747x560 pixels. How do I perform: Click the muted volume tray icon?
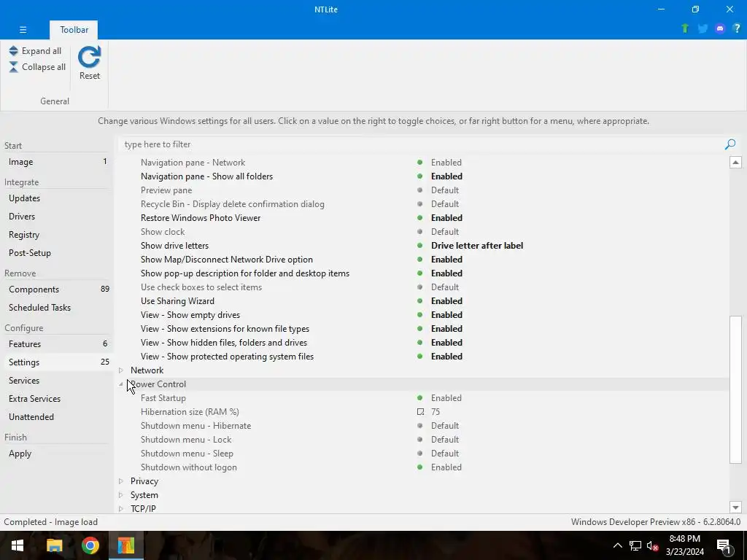coord(652,545)
